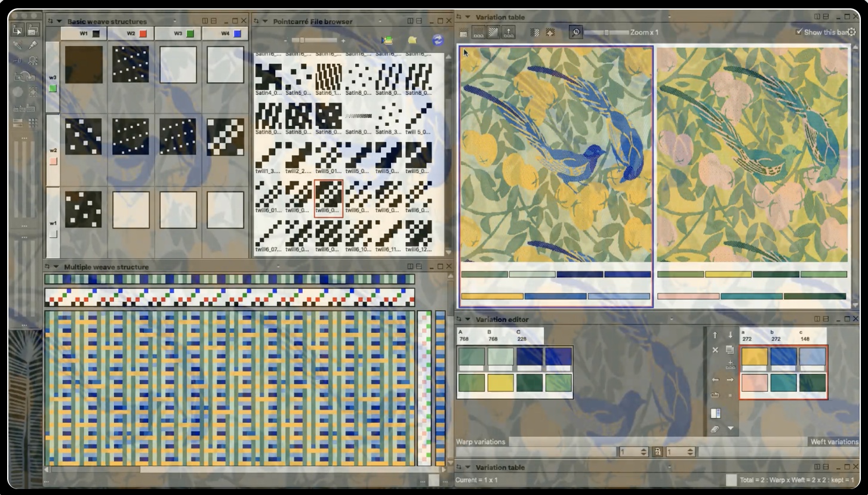Select the grid icon in left toolbar
This screenshot has width=868, height=495.
point(33,122)
